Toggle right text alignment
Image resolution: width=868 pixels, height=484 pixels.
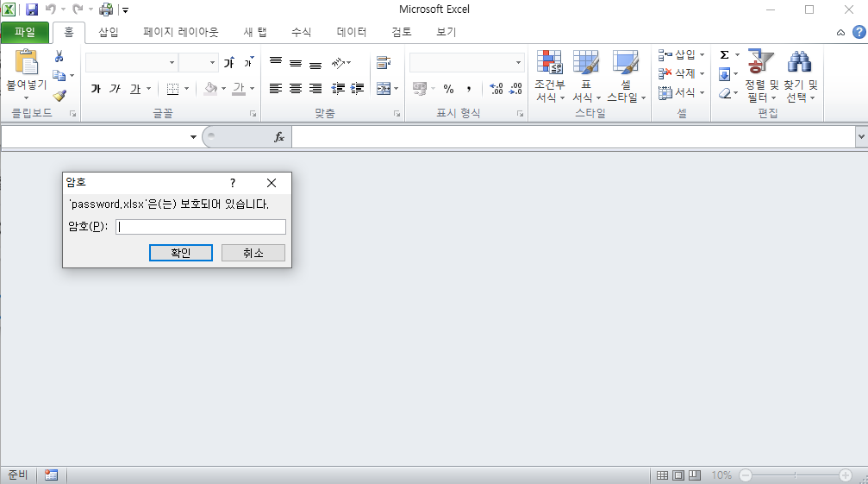tap(315, 89)
